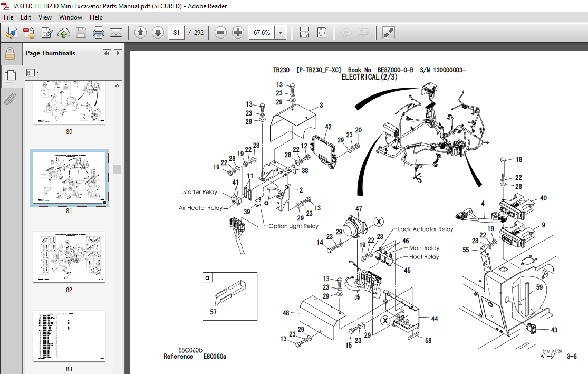Select page 82 thumbnail

pos(69,257)
